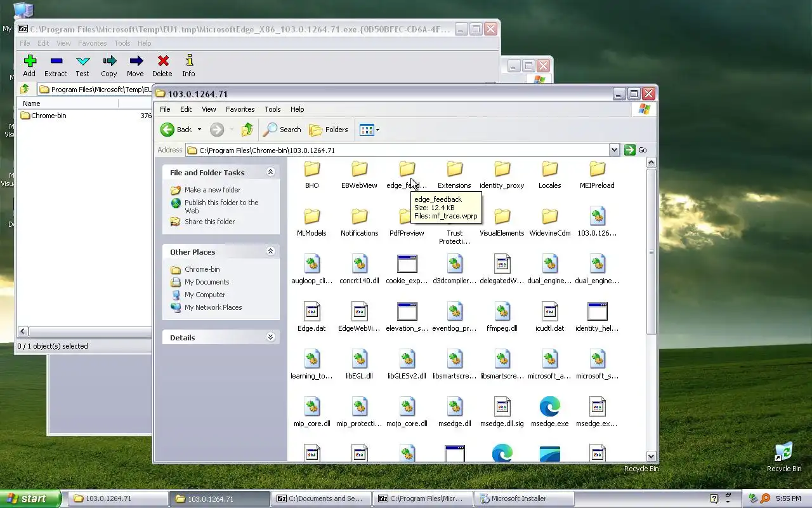Screen dimensions: 812x508
Task: Select the WidevineCdm folder
Action: (549, 223)
